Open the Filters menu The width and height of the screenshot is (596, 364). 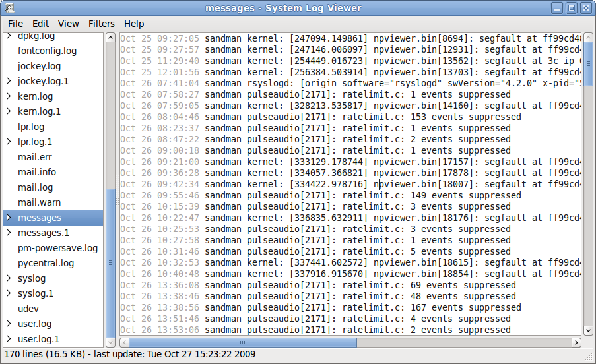tap(101, 24)
